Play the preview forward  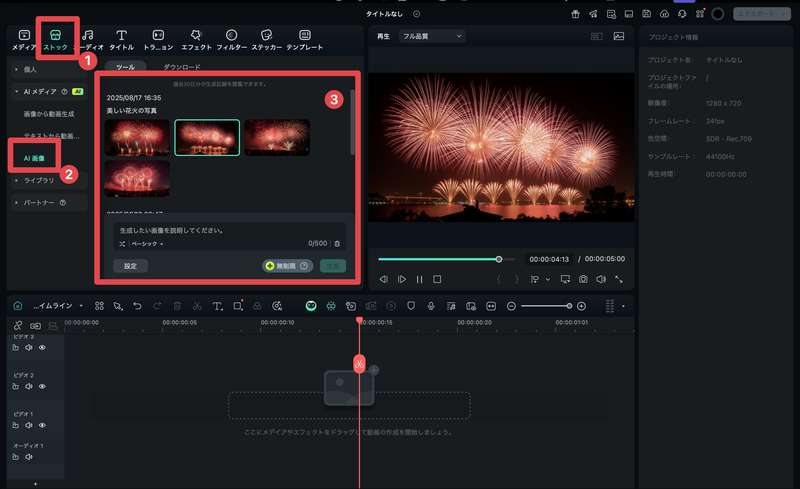(402, 279)
